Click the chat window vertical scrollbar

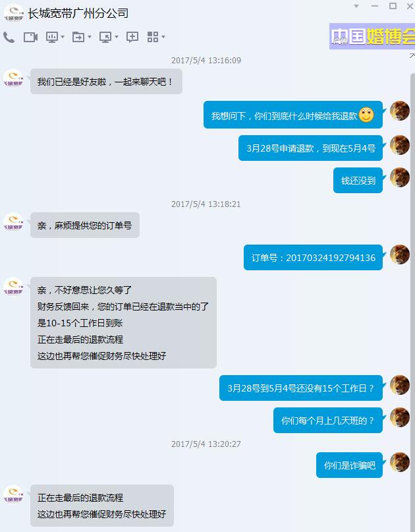point(412,302)
